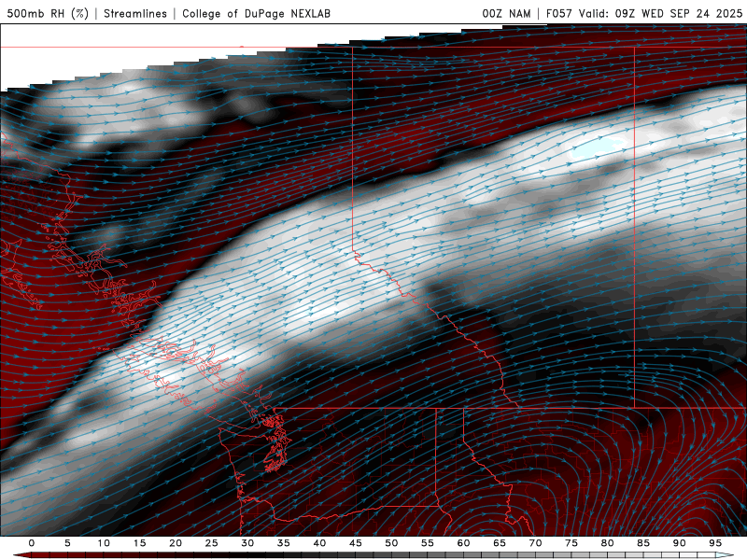Click the 'F057' forecast hour text
Screen dimensions: 747x560
[559, 13]
